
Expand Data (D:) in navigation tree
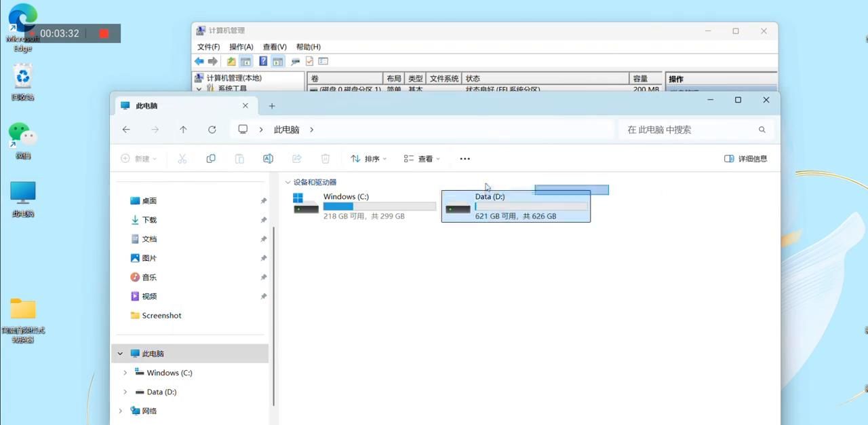point(125,392)
